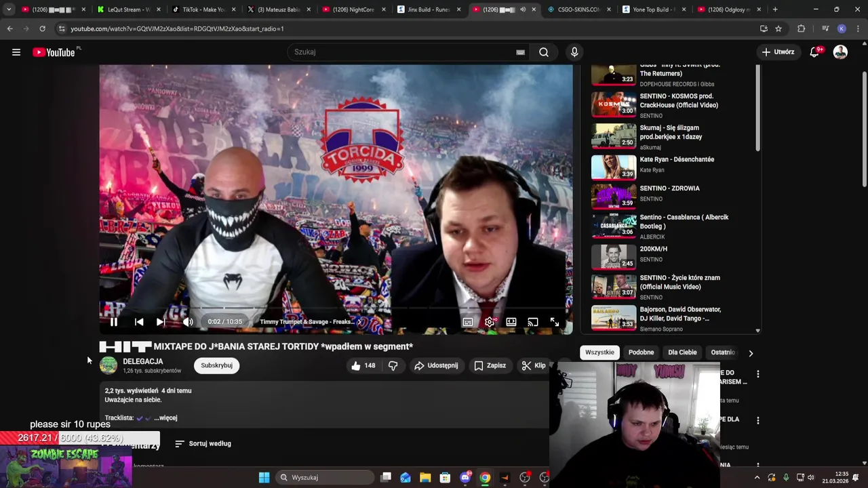The height and width of the screenshot is (488, 868).
Task: Skip to next video in playlist
Action: [161, 322]
